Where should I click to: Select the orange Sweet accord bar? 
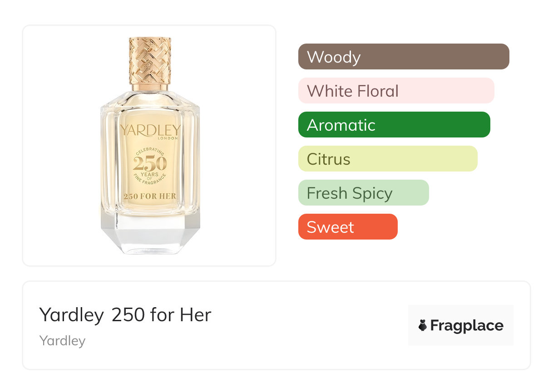tap(347, 227)
